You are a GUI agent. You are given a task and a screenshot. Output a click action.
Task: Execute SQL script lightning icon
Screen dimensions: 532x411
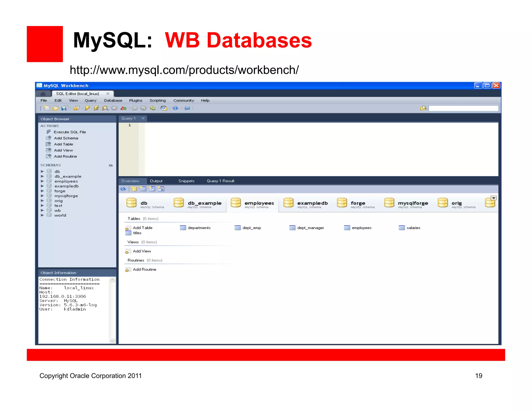pos(87,108)
